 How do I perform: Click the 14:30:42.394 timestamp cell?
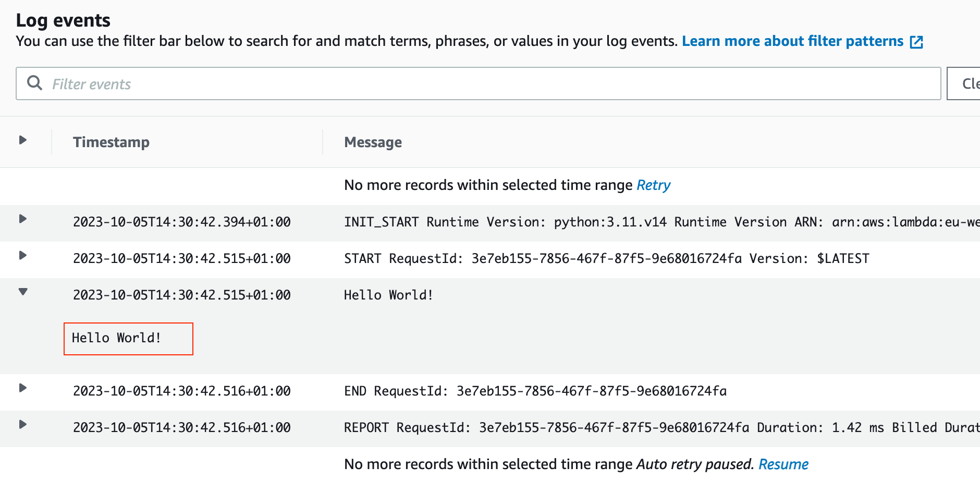point(181,222)
